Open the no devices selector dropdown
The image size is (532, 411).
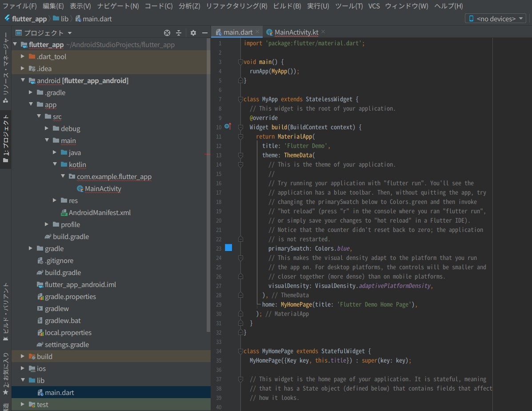[x=496, y=19]
